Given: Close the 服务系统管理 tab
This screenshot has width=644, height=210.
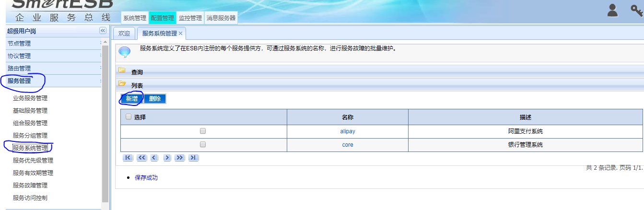Looking at the screenshot, I should point(181,34).
